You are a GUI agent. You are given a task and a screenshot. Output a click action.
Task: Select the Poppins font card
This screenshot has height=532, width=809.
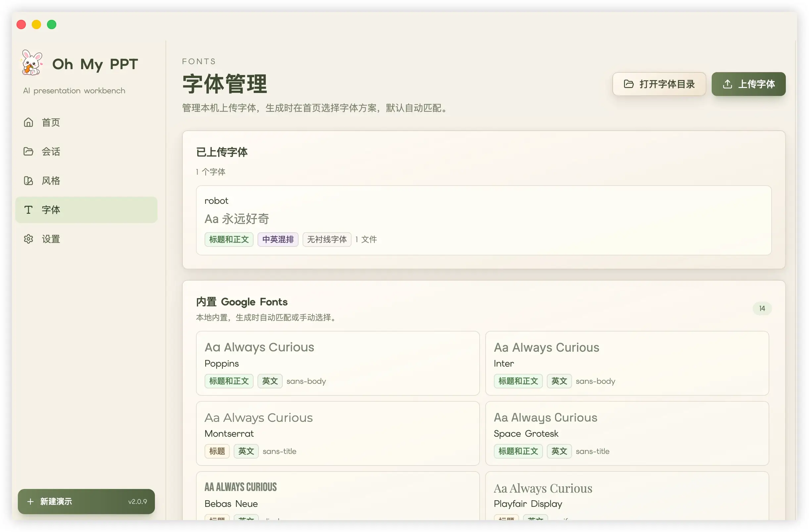(338, 364)
